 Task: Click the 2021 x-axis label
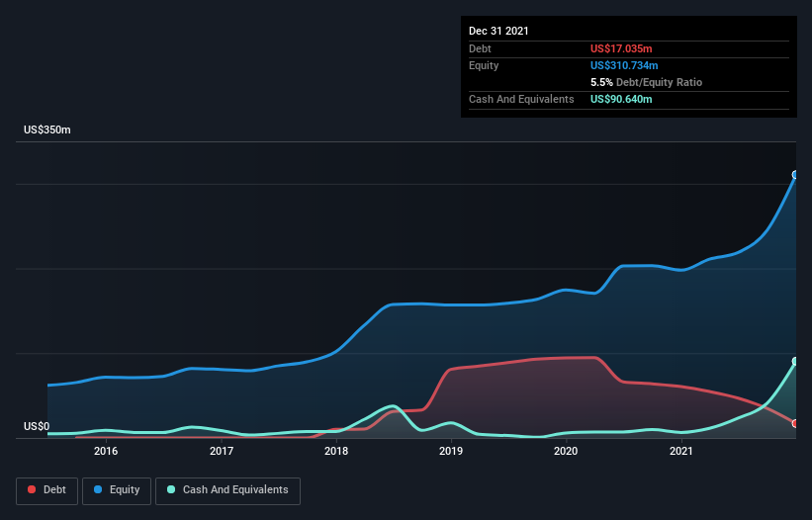click(681, 451)
